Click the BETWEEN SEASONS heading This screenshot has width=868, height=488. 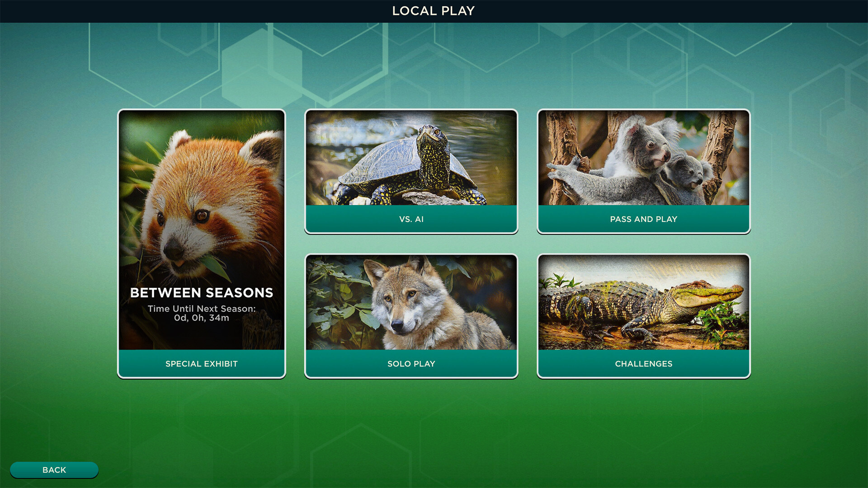[x=202, y=293]
